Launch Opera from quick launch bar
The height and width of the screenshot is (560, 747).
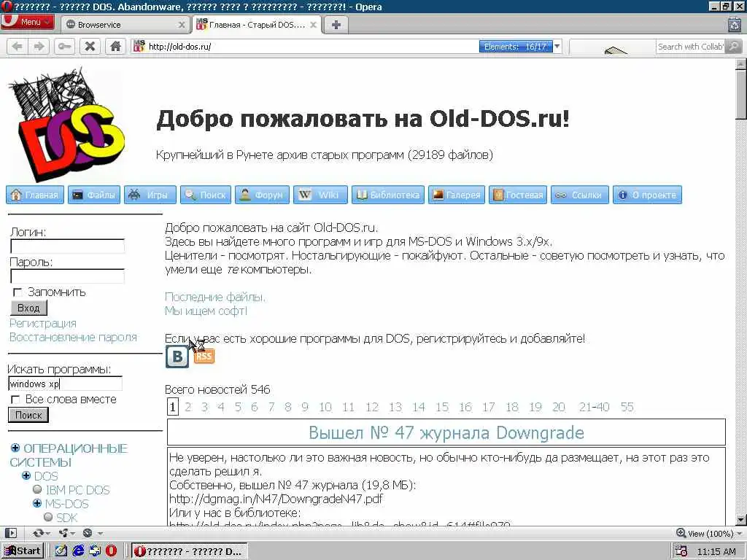pos(112,551)
